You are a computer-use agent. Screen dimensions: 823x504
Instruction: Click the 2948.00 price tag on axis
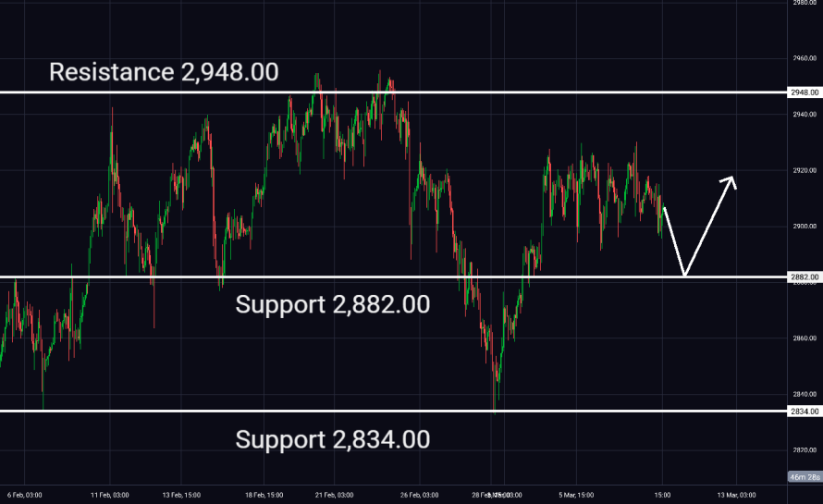tap(804, 92)
